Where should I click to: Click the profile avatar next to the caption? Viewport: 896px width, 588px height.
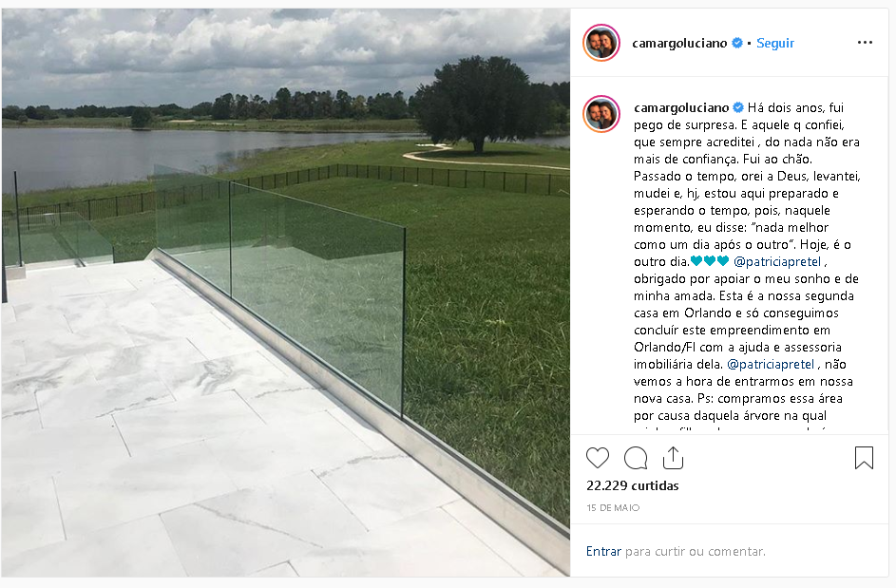coord(601,114)
